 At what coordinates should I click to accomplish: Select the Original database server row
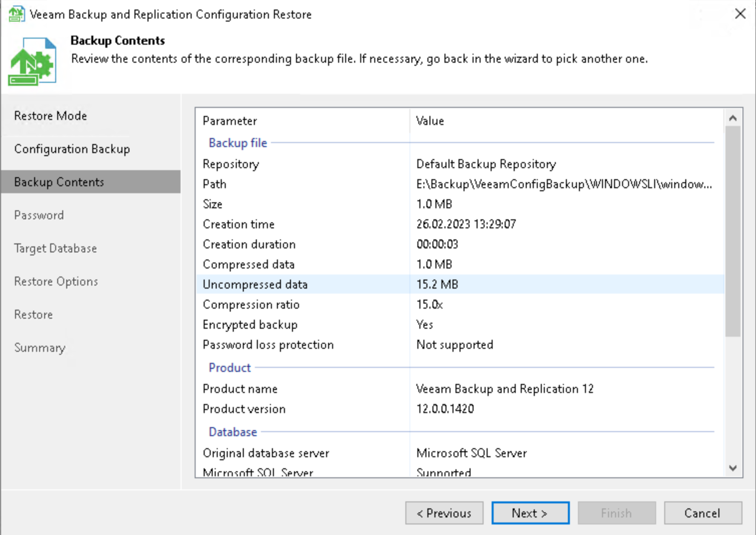pyautogui.click(x=460, y=453)
